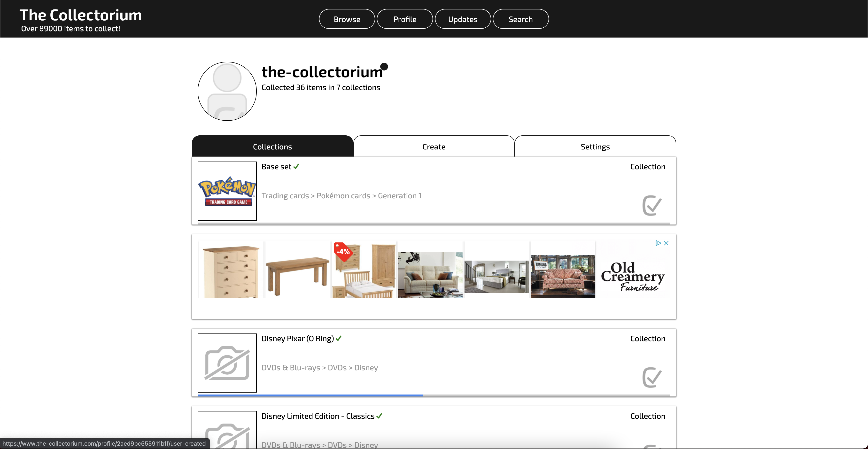Click the Disney Pixar (O Ring) blue progress bar
868x449 pixels.
(310, 395)
